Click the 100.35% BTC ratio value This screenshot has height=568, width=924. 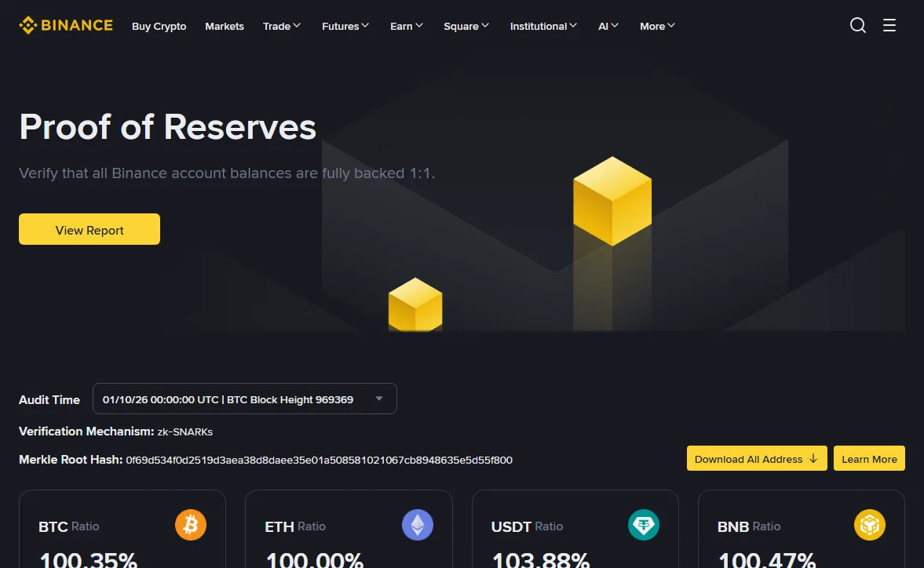tap(89, 559)
